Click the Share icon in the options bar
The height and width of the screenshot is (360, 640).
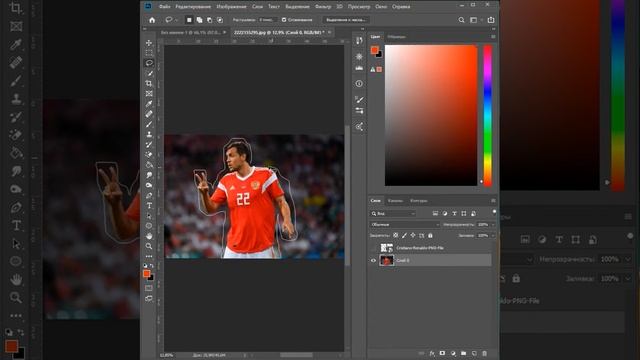(491, 20)
